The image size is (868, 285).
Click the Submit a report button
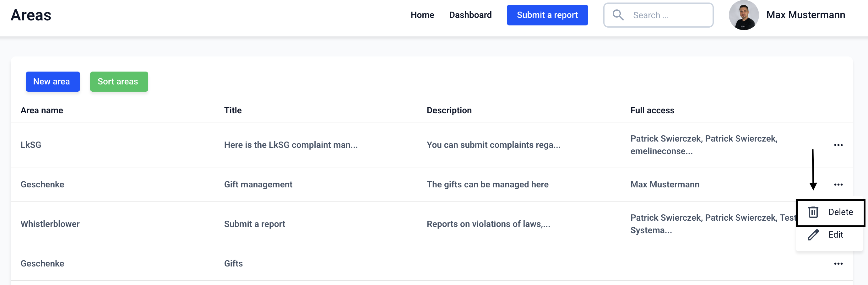[547, 15]
